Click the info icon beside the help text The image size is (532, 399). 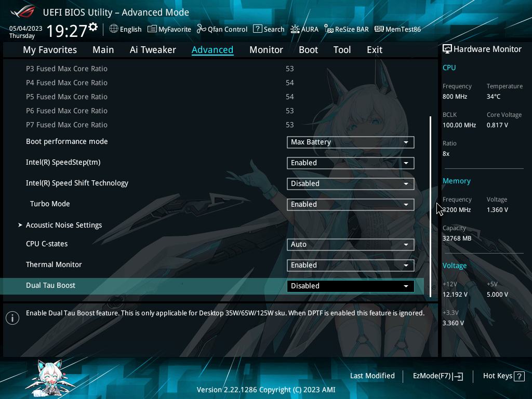click(12, 318)
